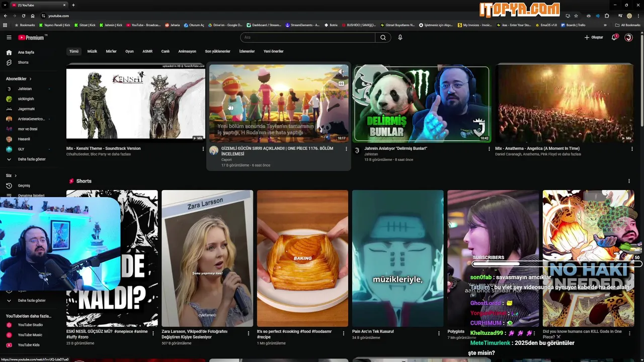Select the İzlenenler filter chip

[x=247, y=51]
